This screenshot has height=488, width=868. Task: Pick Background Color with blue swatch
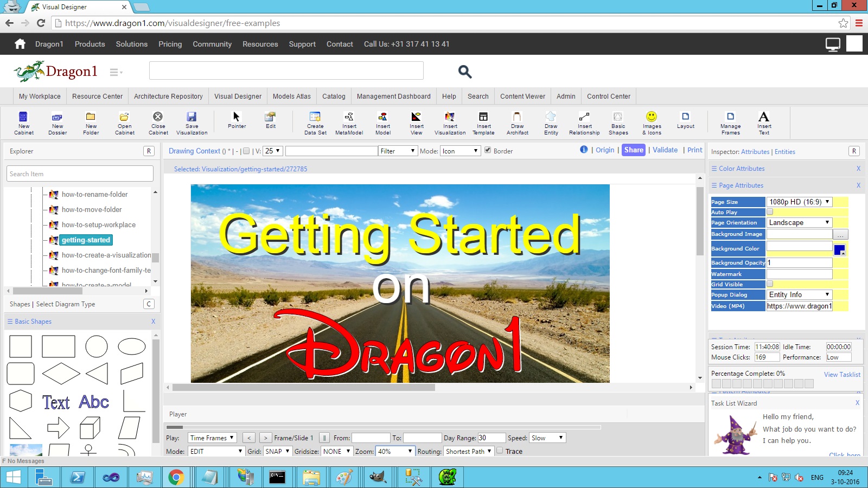point(840,250)
